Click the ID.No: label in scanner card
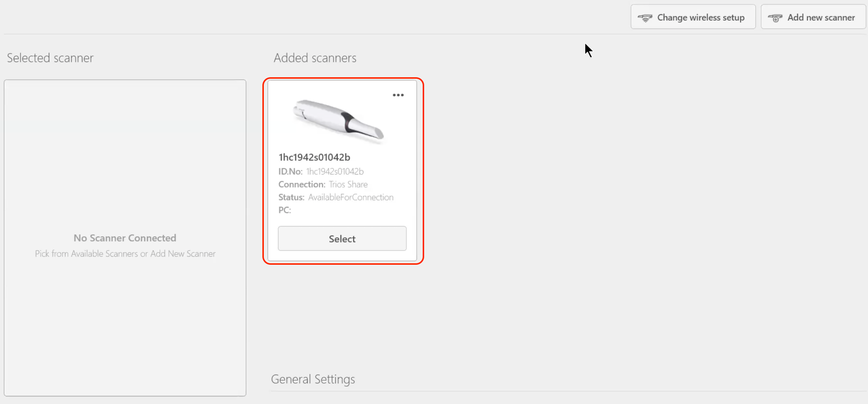This screenshot has width=868, height=404. (x=291, y=172)
